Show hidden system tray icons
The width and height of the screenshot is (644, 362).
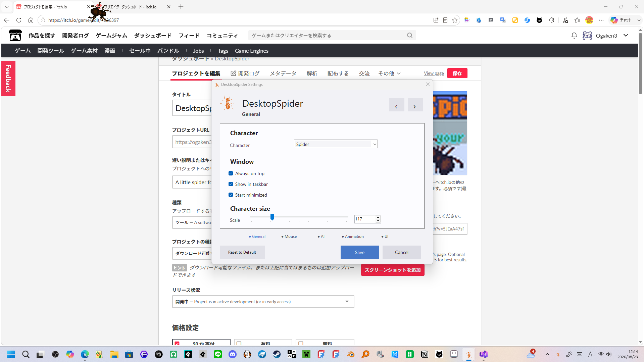[547, 354]
